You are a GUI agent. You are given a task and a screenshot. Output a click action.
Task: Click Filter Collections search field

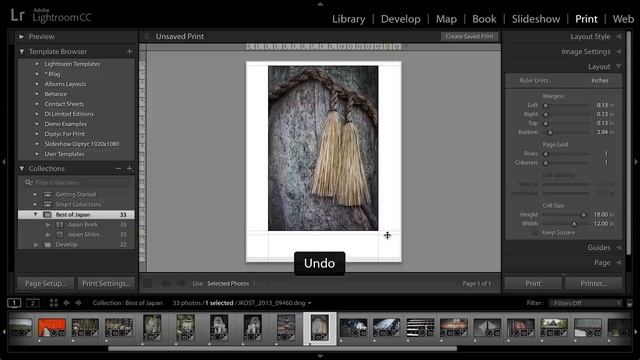78,182
